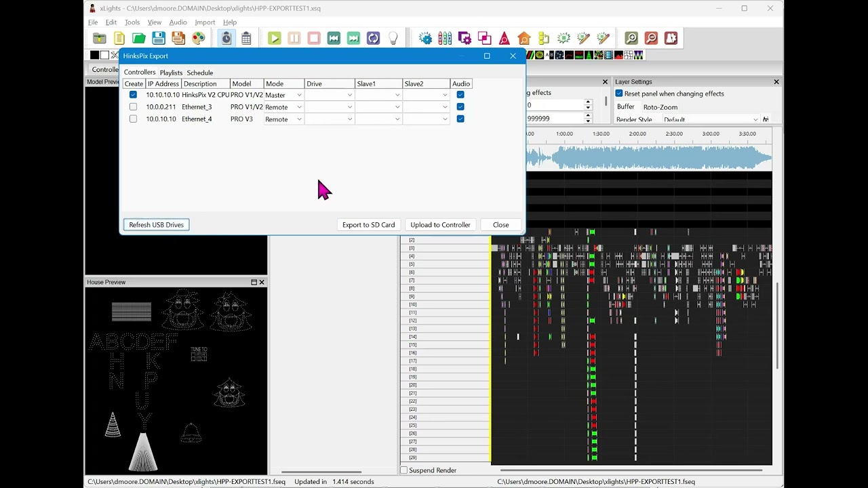
Task: Open Mode dropdown showing Master
Action: (283, 95)
